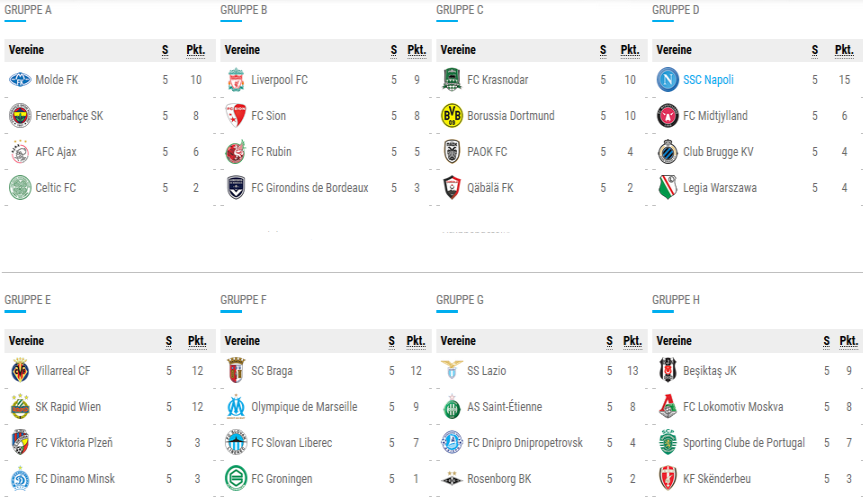
Task: Click the Borussia Dortmund BVB logo
Action: click(452, 116)
